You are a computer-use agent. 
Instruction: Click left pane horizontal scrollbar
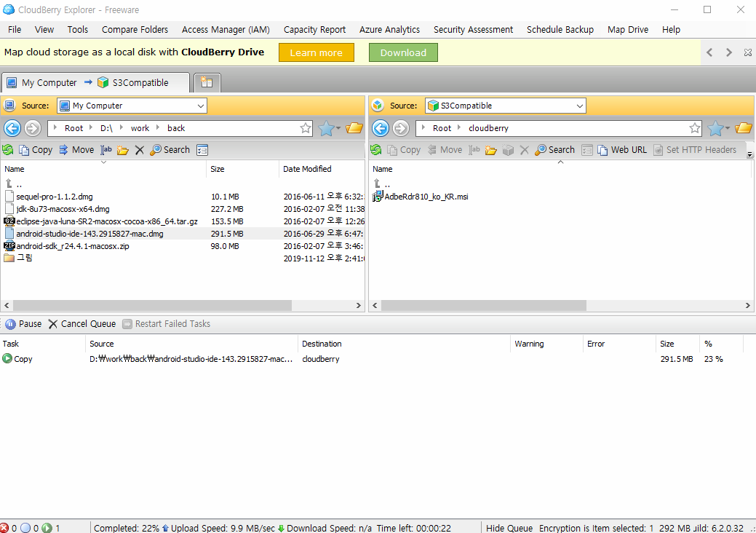152,305
